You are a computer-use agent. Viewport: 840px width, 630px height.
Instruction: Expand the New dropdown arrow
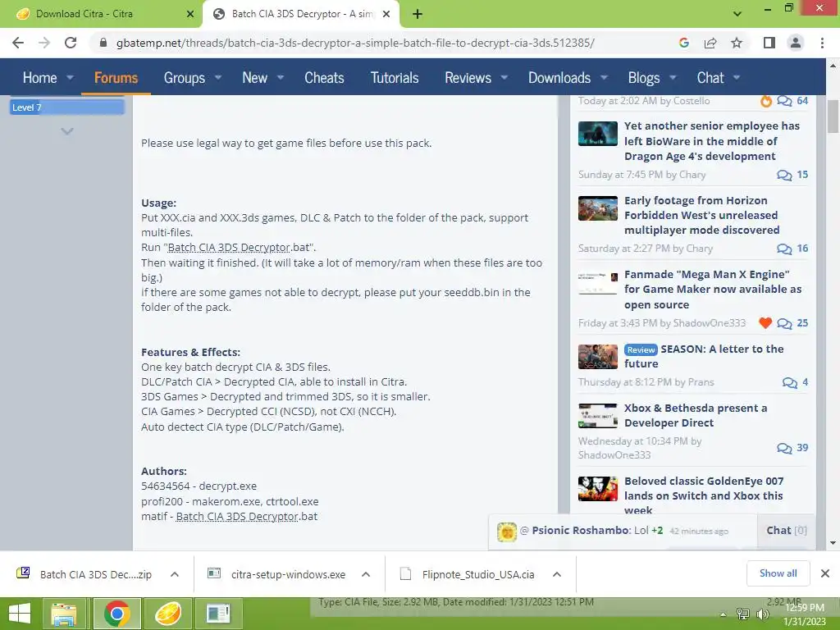pos(281,78)
